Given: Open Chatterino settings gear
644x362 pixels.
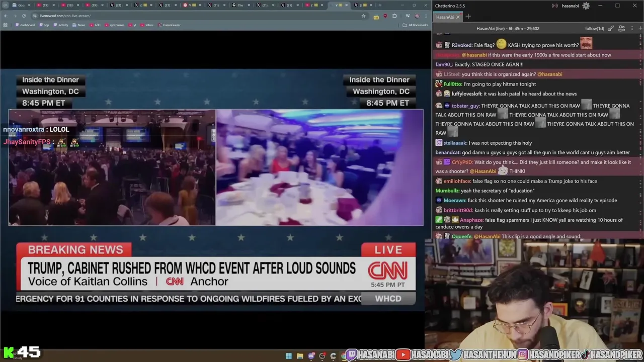Looking at the screenshot, I should tap(586, 6).
